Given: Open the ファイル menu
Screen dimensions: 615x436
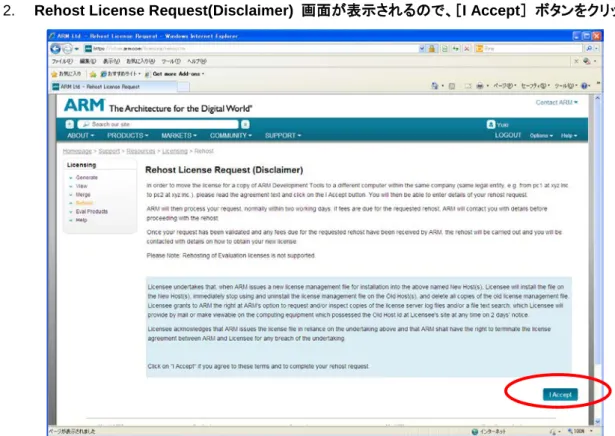Looking at the screenshot, I should [x=62, y=61].
